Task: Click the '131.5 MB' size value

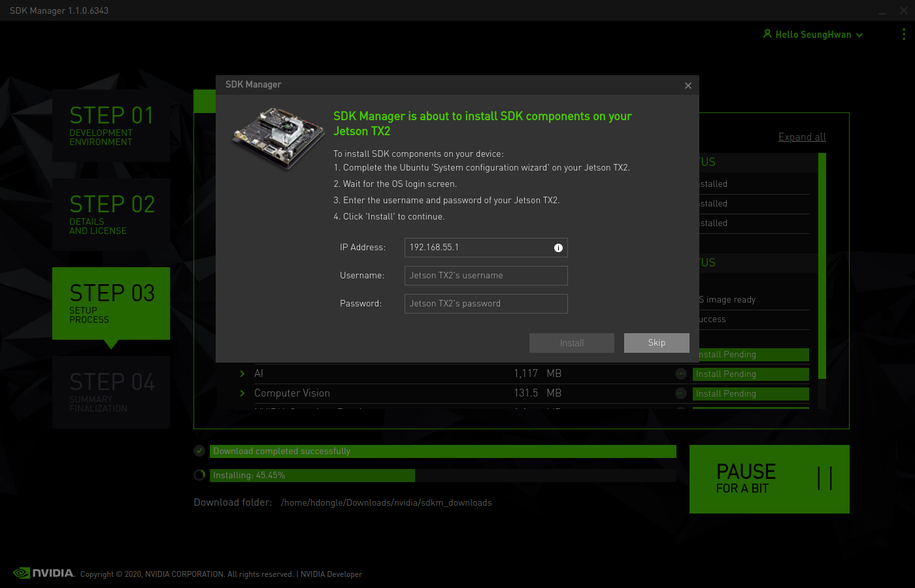Action: pos(538,393)
